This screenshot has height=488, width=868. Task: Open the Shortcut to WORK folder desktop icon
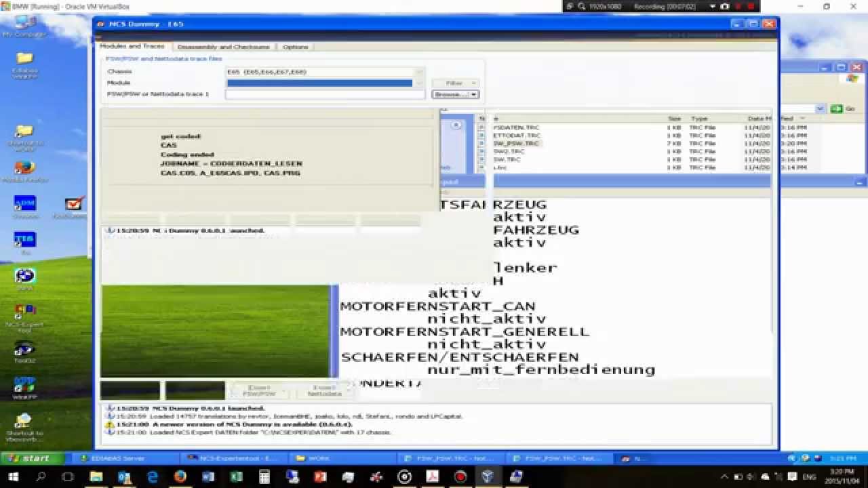coord(24,137)
